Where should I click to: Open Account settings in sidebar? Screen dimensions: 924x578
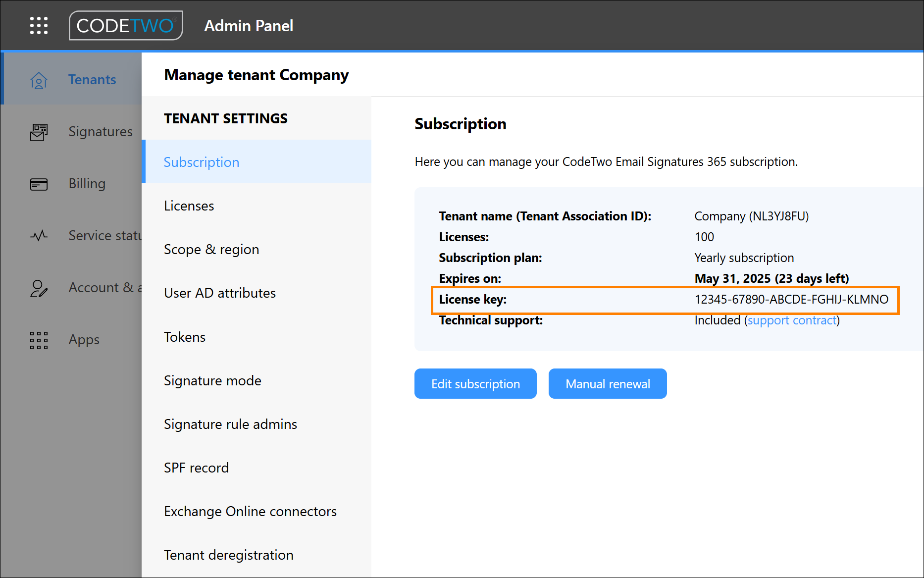pos(71,287)
